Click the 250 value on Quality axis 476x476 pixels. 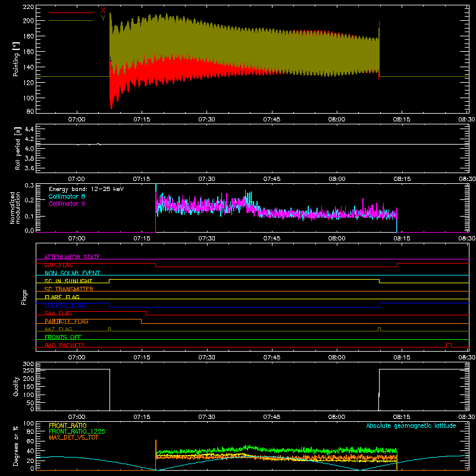[29, 370]
